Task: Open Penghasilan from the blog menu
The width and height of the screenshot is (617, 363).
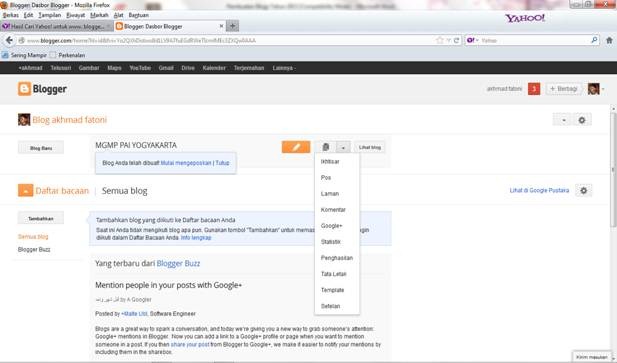Action: [337, 258]
